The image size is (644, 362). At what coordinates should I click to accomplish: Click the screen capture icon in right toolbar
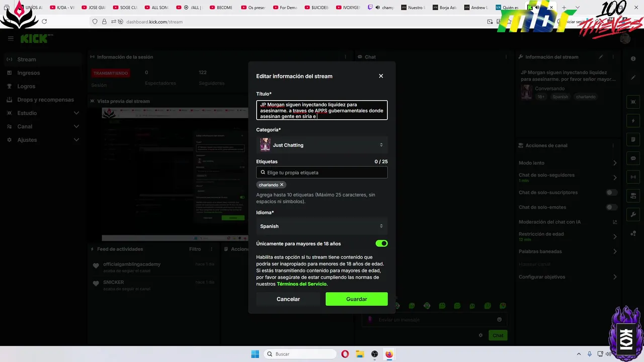[633, 102]
